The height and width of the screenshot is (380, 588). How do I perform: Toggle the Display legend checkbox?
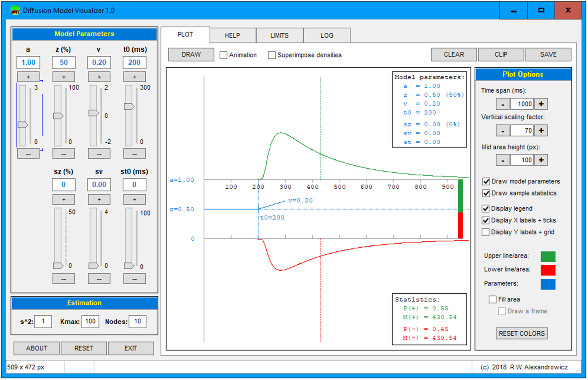pyautogui.click(x=486, y=208)
